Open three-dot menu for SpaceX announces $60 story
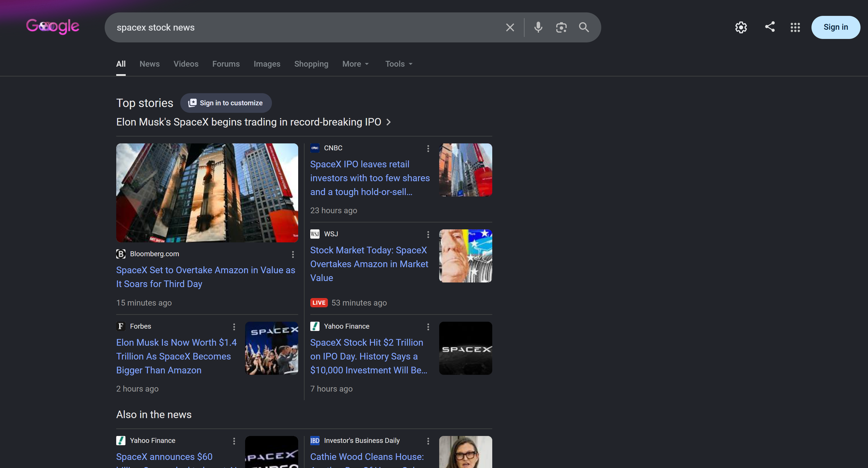This screenshot has height=468, width=868. (234, 441)
